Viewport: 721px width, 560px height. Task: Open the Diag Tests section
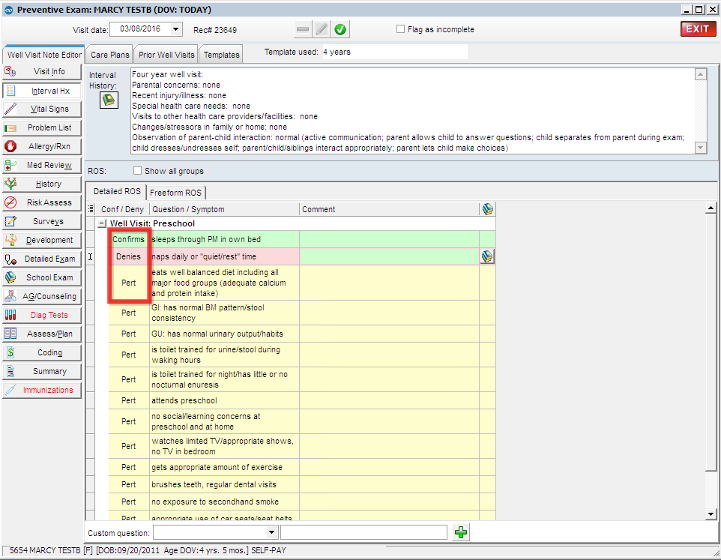(x=42, y=315)
